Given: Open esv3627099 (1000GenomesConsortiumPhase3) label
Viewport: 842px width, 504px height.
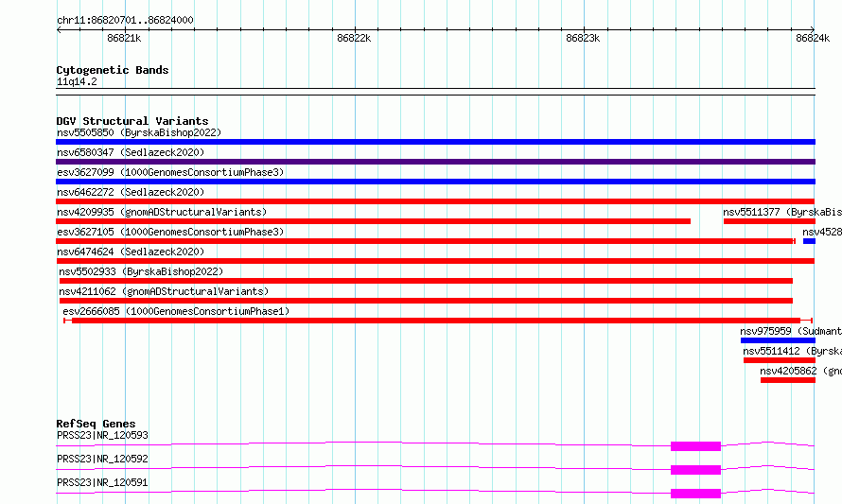Looking at the screenshot, I should click(x=170, y=172).
